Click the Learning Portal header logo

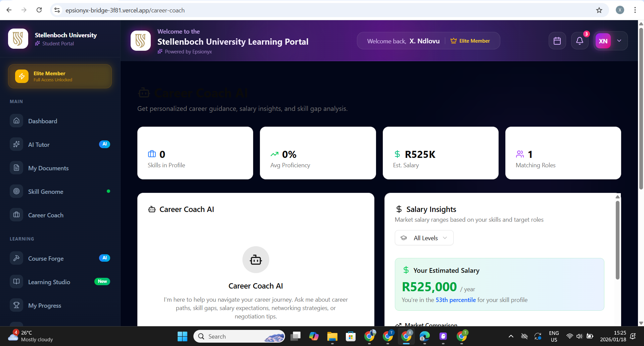141,41
